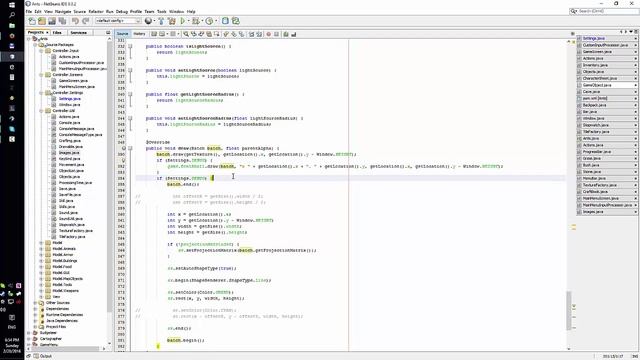This screenshot has height=360, width=640.
Task: Click the Open Project toolbar icon
Action: coord(52,21)
